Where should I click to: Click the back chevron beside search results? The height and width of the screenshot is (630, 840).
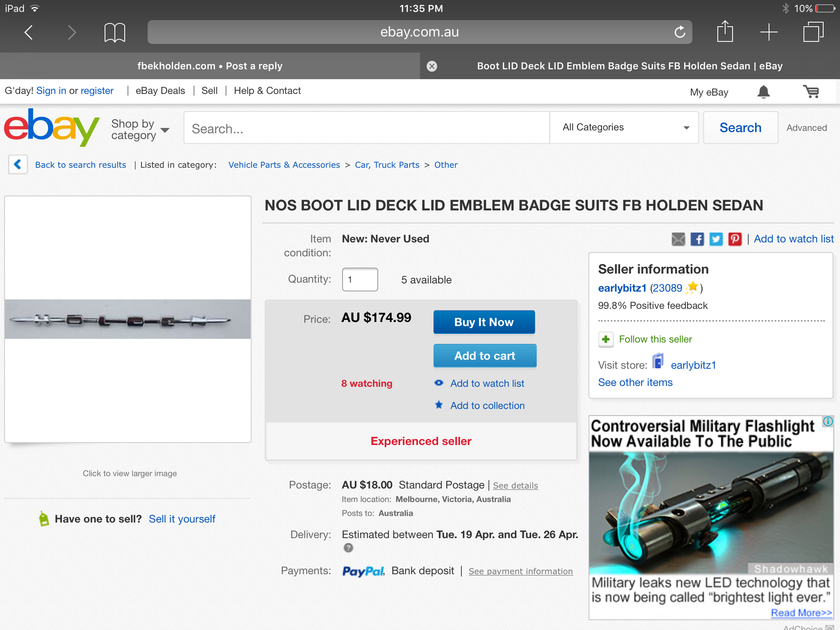pyautogui.click(x=18, y=164)
